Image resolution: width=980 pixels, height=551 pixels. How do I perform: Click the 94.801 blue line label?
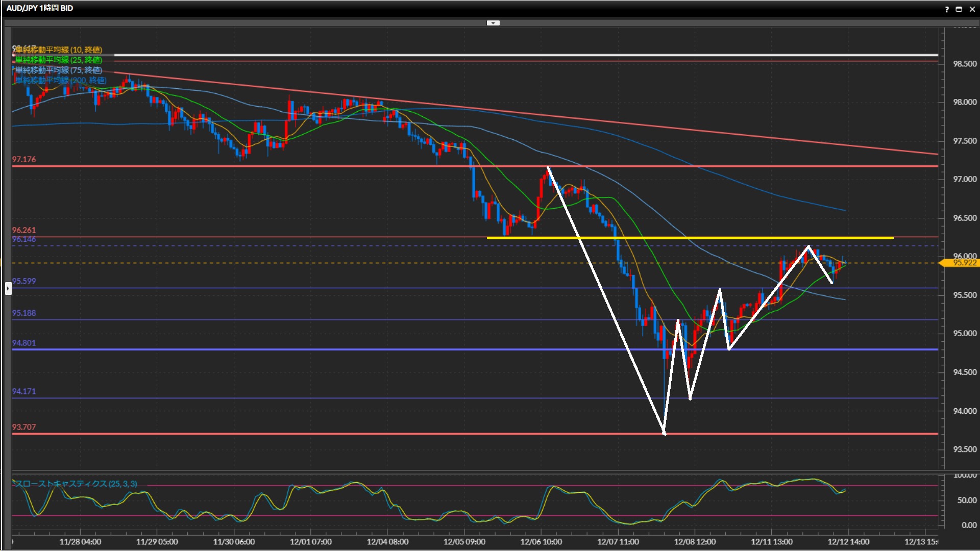click(24, 343)
